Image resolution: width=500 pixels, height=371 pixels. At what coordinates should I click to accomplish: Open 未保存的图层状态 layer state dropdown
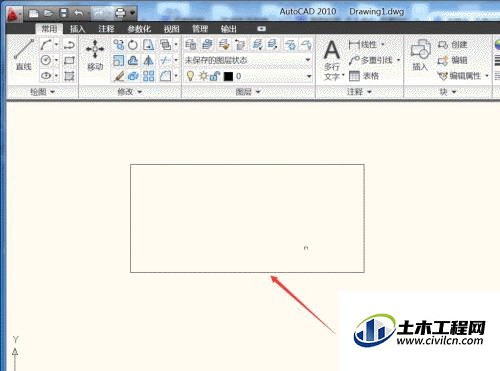248,60
